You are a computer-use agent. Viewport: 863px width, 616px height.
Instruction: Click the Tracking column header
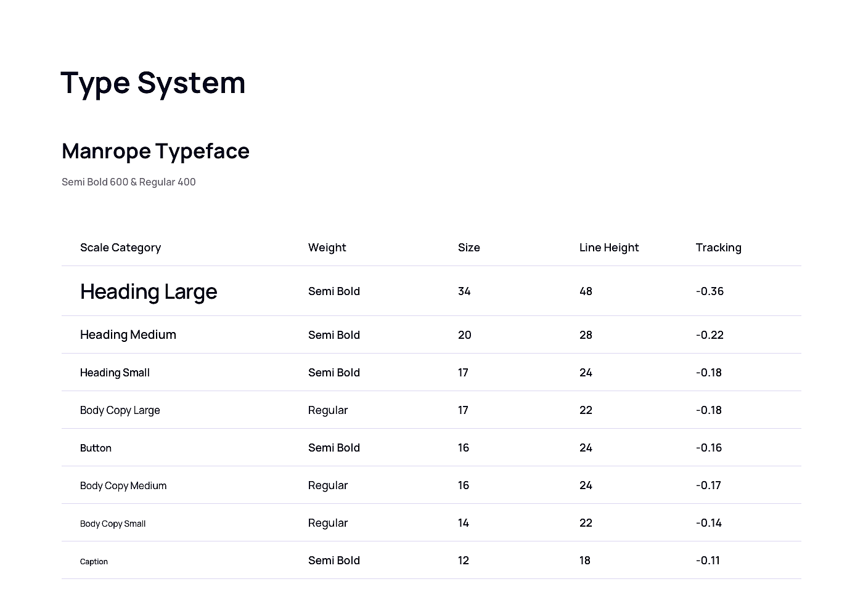(718, 248)
